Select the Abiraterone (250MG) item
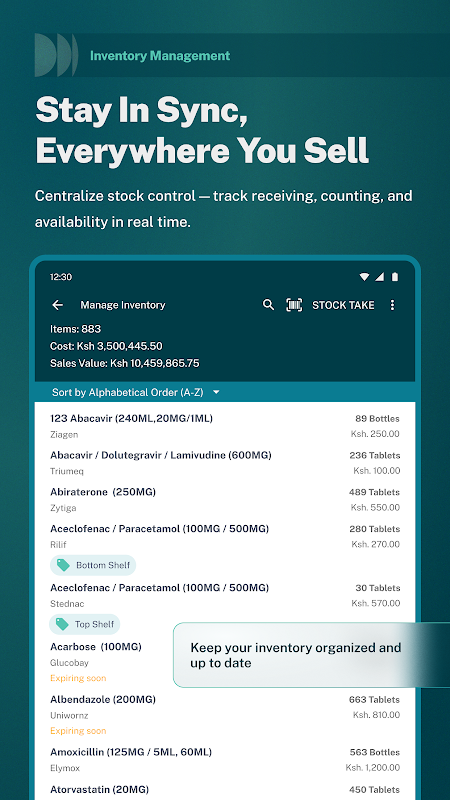 pyautogui.click(x=225, y=499)
